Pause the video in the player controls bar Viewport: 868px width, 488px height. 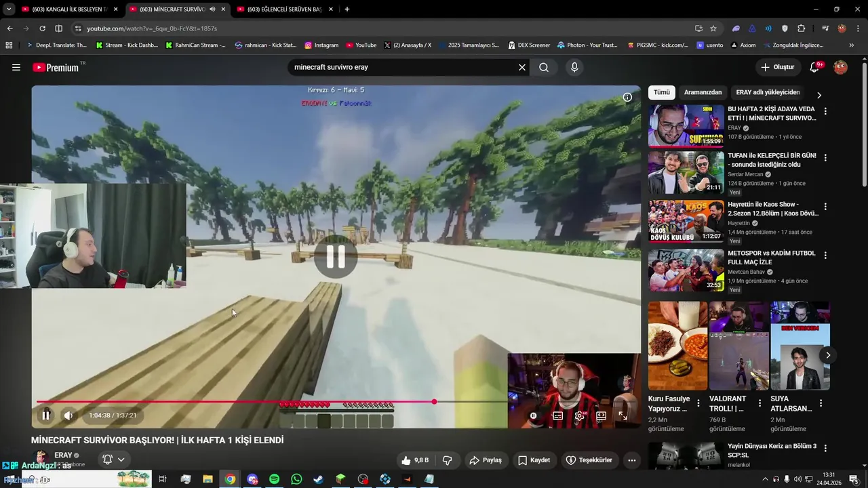[x=45, y=415]
